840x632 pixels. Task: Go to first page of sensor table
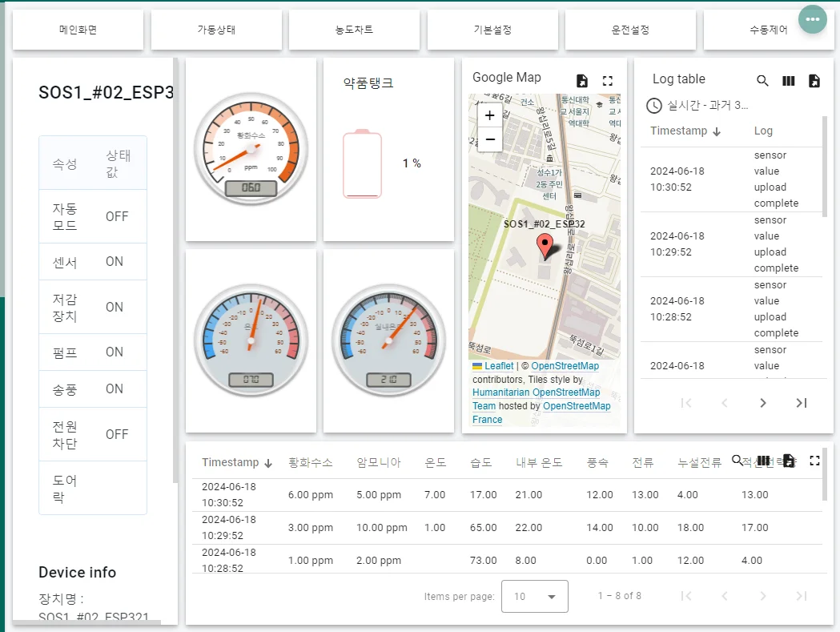click(x=686, y=596)
